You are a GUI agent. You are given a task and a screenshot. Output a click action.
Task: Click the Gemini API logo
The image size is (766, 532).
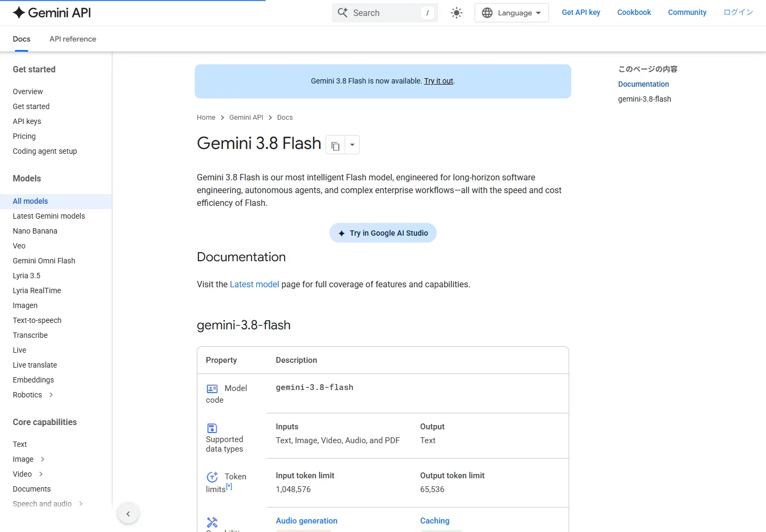click(52, 13)
